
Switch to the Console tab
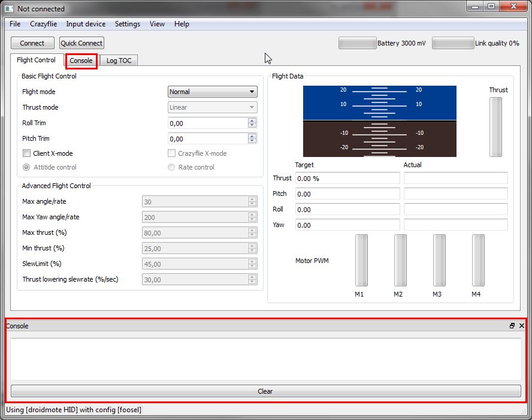pyautogui.click(x=81, y=61)
